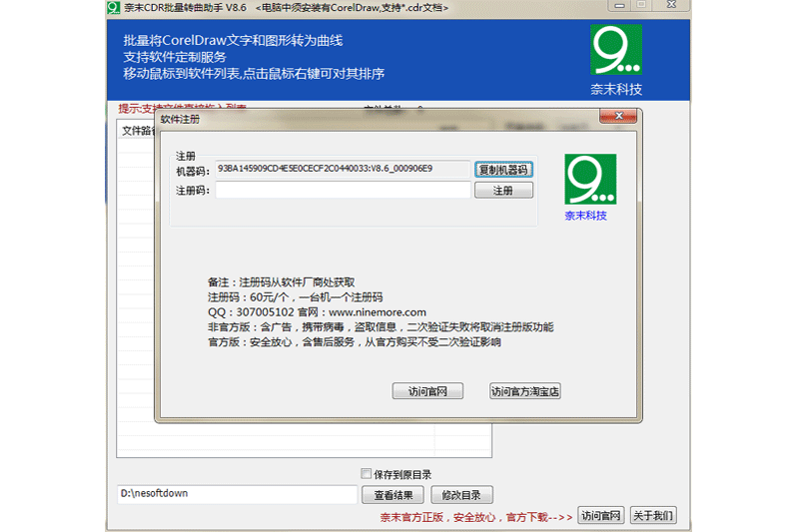Click 修改目录 to change output folder
799x532 pixels.
pyautogui.click(x=462, y=495)
